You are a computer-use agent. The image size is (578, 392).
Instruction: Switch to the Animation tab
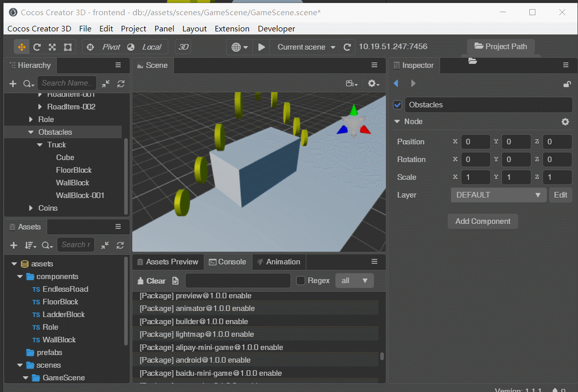(279, 262)
